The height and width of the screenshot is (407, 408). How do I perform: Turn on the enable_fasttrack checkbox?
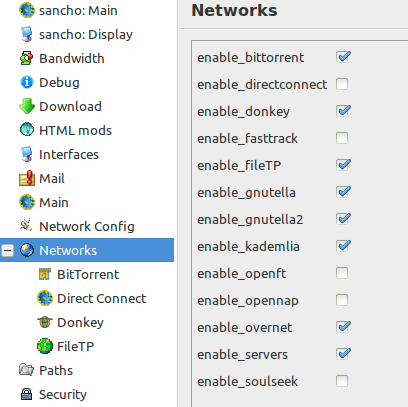click(342, 138)
